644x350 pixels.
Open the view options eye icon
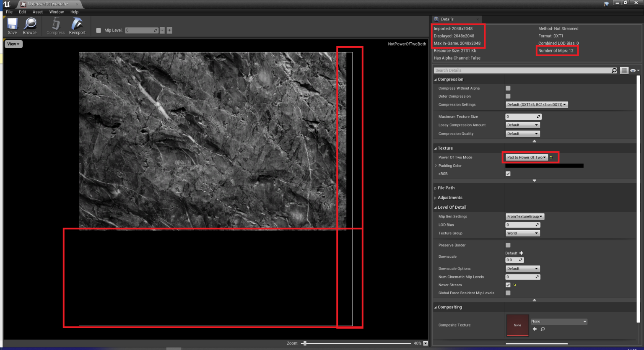pos(632,70)
